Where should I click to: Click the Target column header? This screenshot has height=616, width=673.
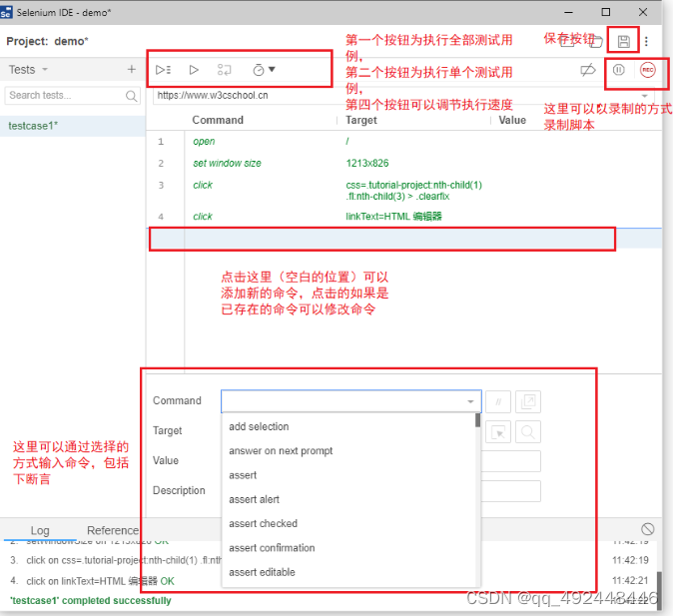361,120
